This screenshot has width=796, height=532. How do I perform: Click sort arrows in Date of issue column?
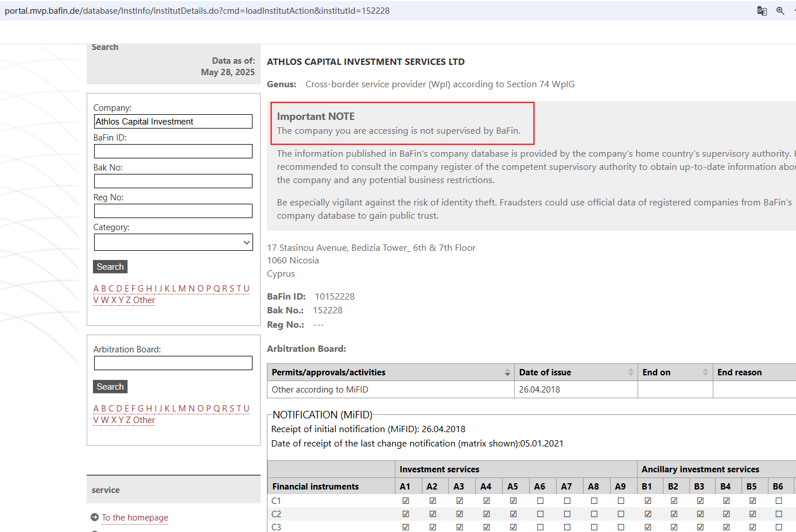coord(631,372)
